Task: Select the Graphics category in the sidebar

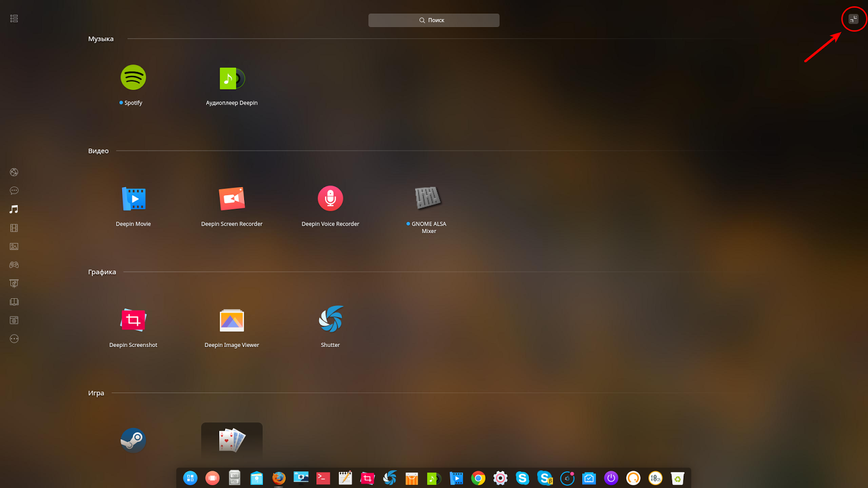Action: pos(14,246)
